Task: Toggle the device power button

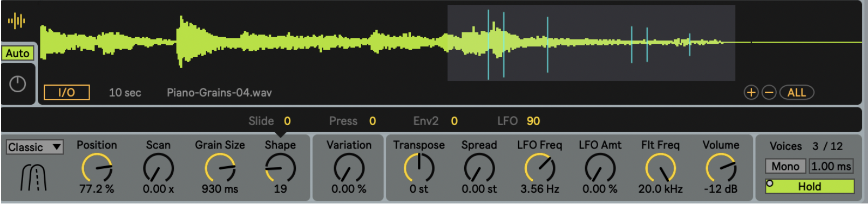Action: pyautogui.click(x=18, y=84)
